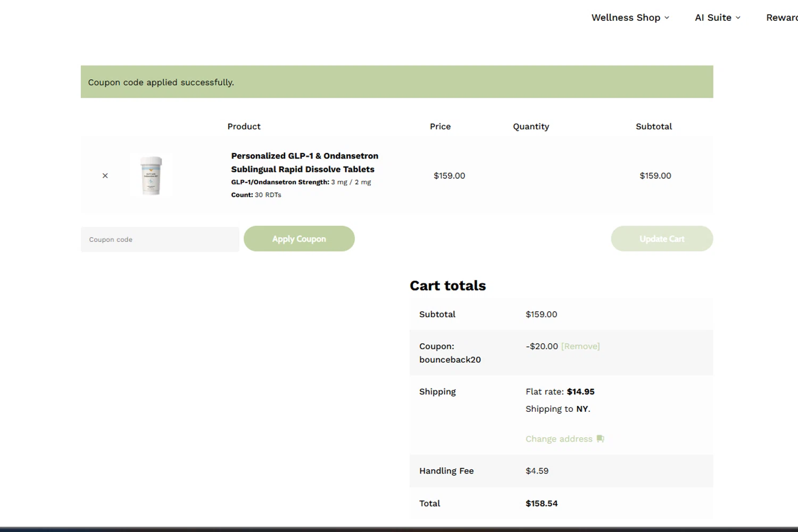Click the flat rate $14.95 shipping text
Viewport: 798px width, 532px height.
click(x=560, y=392)
